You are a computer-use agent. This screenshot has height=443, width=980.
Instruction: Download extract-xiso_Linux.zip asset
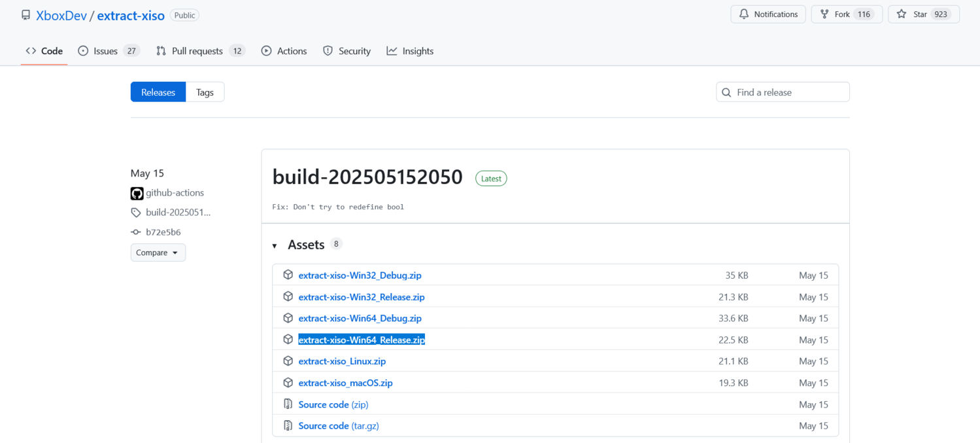[342, 361]
